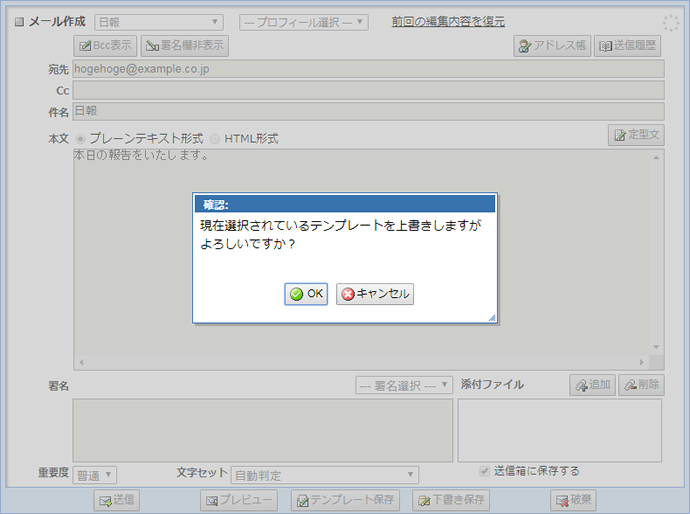
Task: Click the テンプレート保存 icon
Action: 303,501
